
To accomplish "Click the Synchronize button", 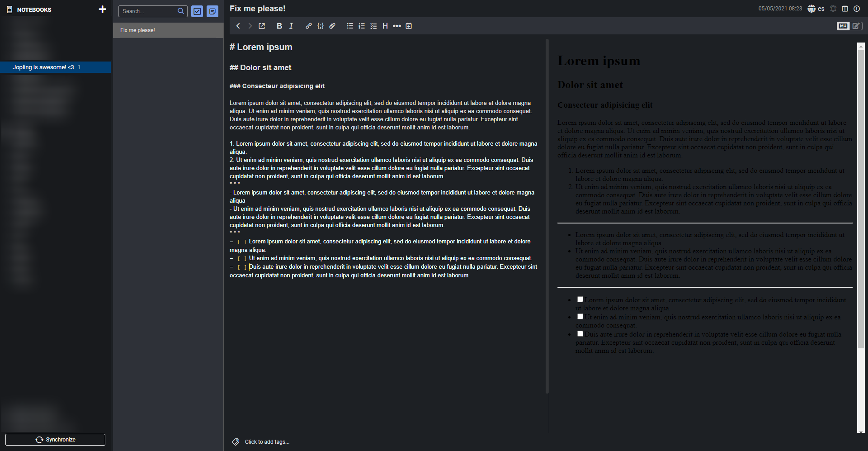I will click(x=55, y=440).
